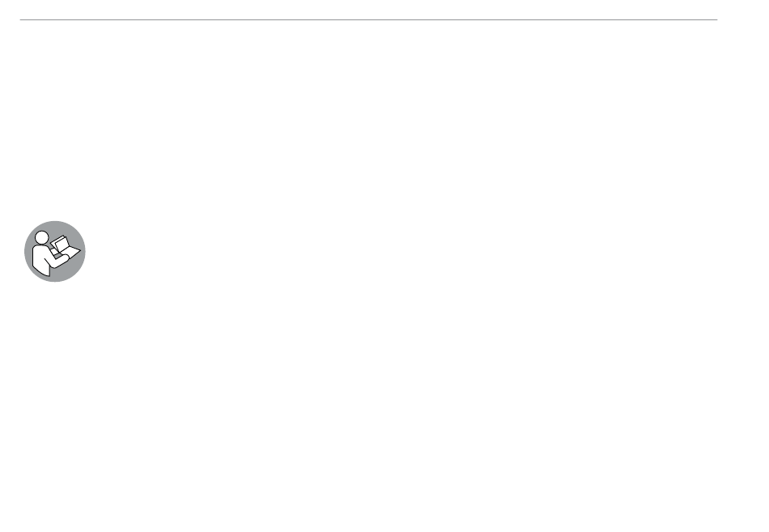Screen dimensions: 769x532
Task: Select the gray circular instruction symbol
Action: tap(55, 251)
